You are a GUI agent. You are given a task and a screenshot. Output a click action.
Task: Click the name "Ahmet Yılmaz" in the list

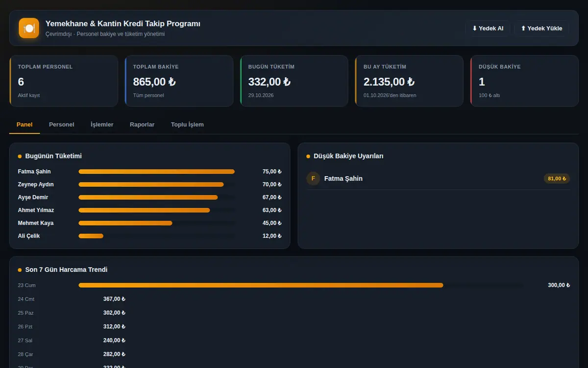pyautogui.click(x=36, y=210)
